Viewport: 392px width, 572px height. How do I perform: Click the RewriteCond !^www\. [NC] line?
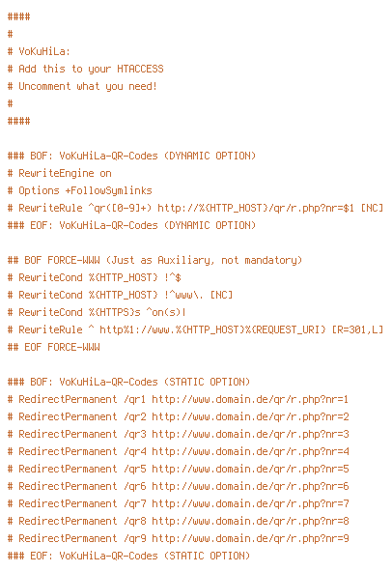click(x=120, y=295)
